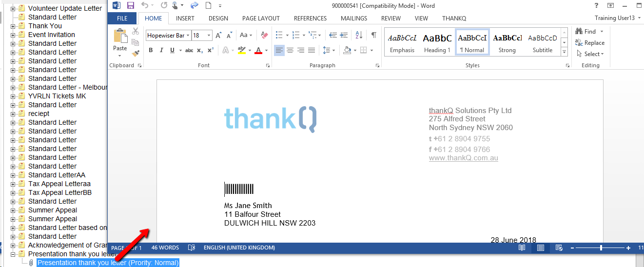Screen dimensions: 644x267
Task: Toggle Show/Hide paragraph marks
Action: tap(373, 35)
